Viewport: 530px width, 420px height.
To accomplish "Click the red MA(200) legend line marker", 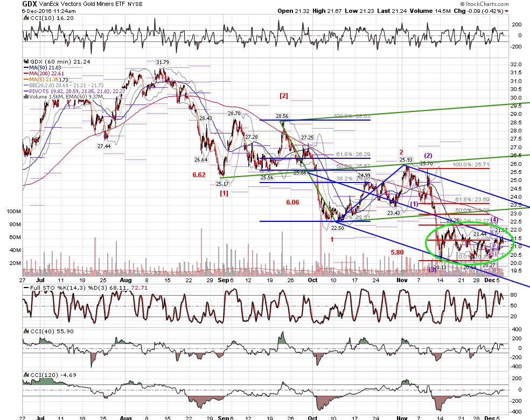I will (x=26, y=74).
